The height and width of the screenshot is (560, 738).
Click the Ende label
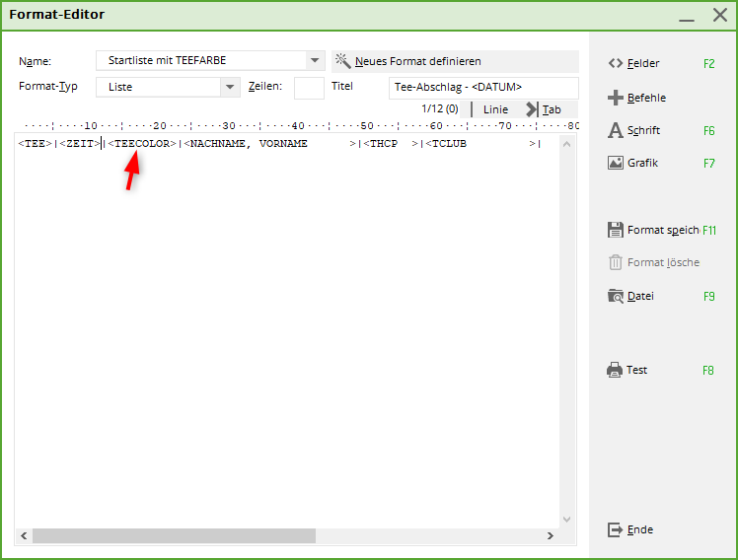[640, 529]
